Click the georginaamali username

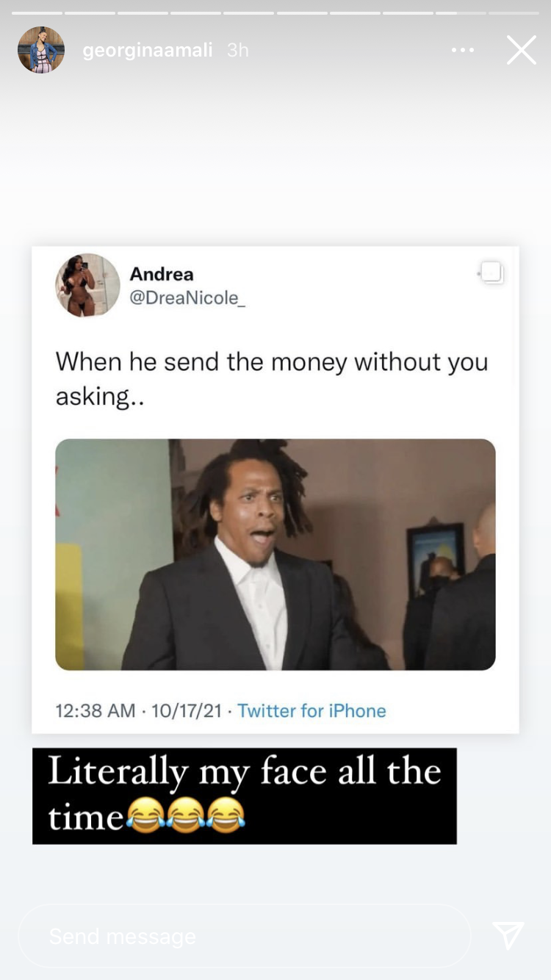148,50
